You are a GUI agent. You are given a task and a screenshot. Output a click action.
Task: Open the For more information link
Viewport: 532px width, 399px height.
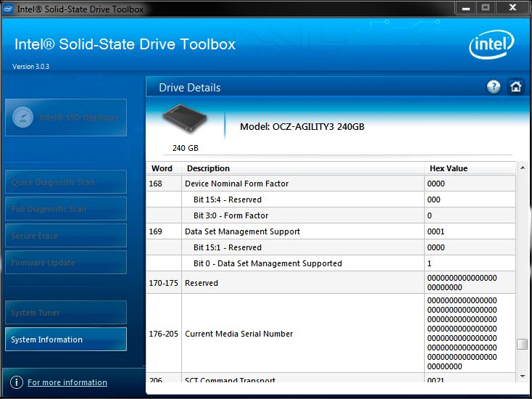pos(67,382)
